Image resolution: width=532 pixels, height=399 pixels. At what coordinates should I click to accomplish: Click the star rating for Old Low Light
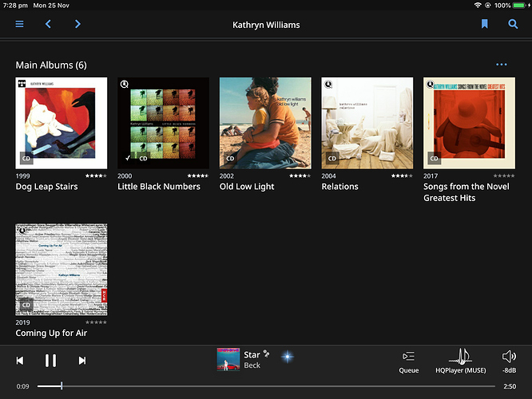pos(300,176)
